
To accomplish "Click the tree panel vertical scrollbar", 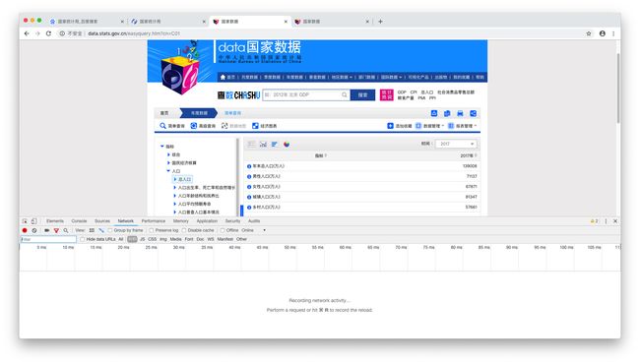I will coord(237,176).
